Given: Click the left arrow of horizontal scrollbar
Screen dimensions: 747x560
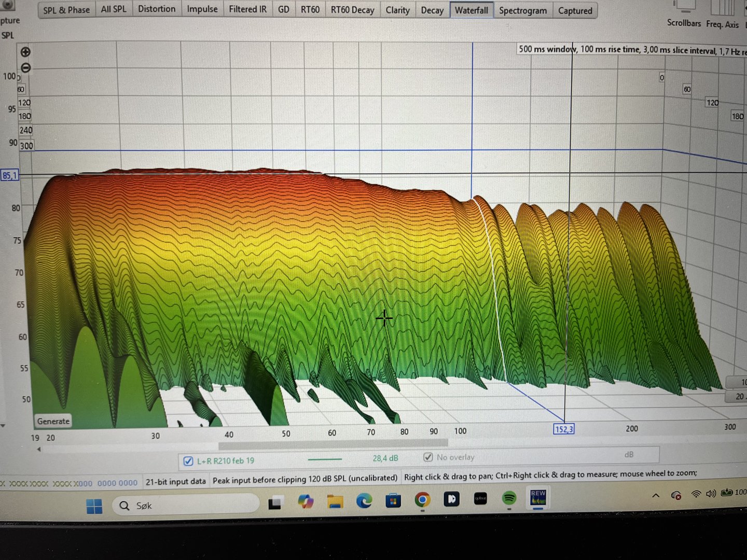Looking at the screenshot, I should click(39, 450).
